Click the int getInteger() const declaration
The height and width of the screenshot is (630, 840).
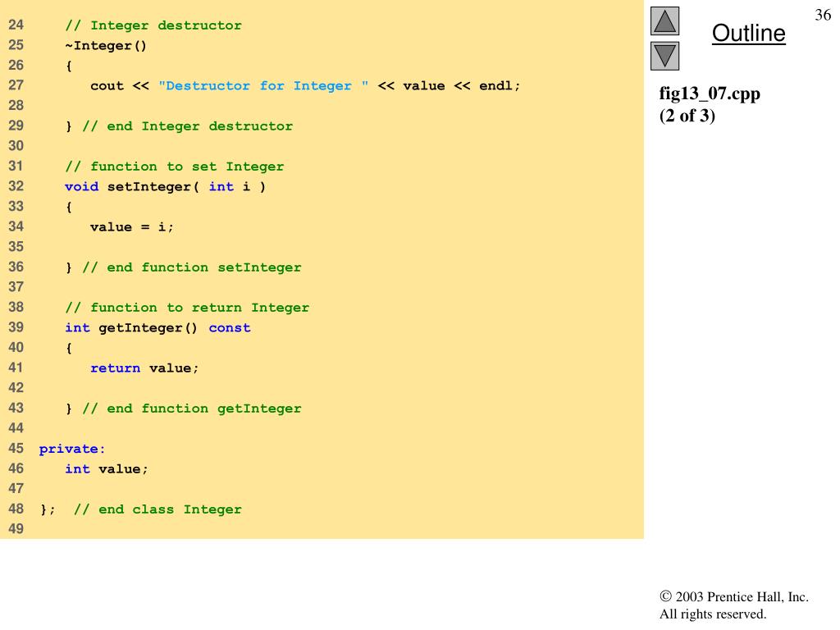157,328
